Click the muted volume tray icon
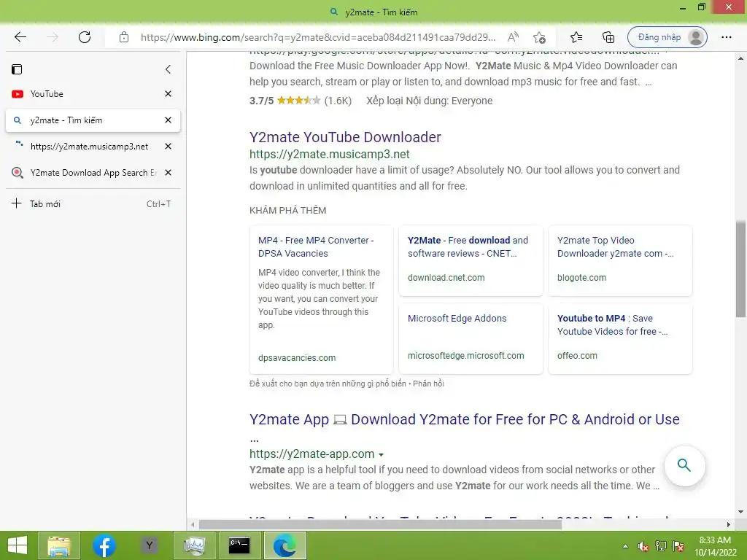The height and width of the screenshot is (560, 747). point(643,546)
